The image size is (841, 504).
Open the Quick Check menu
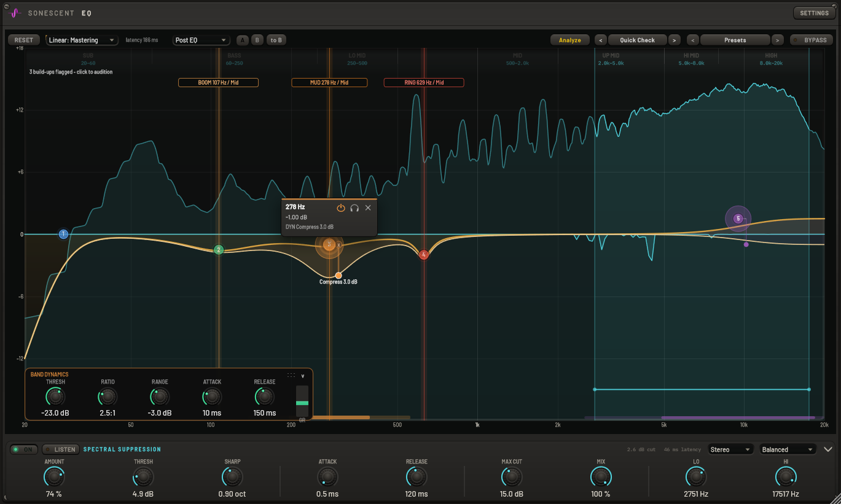(638, 40)
